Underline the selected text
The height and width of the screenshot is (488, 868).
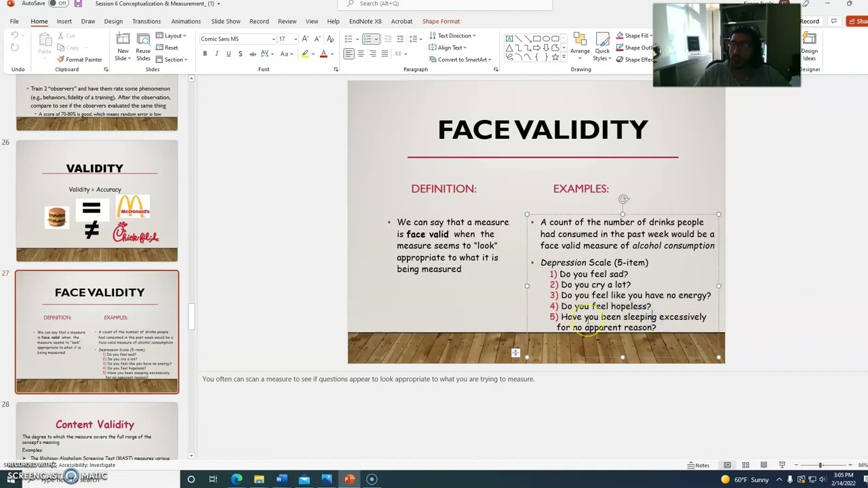point(228,54)
